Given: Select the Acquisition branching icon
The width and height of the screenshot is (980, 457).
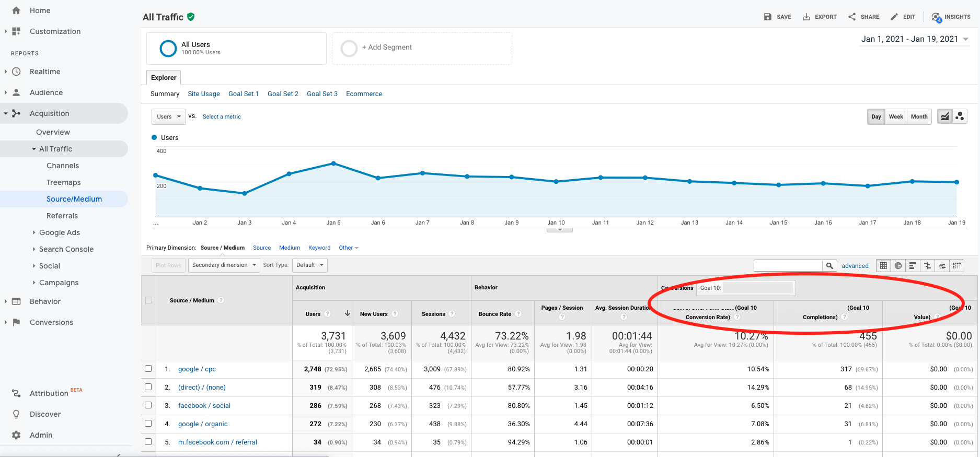Looking at the screenshot, I should tap(16, 113).
